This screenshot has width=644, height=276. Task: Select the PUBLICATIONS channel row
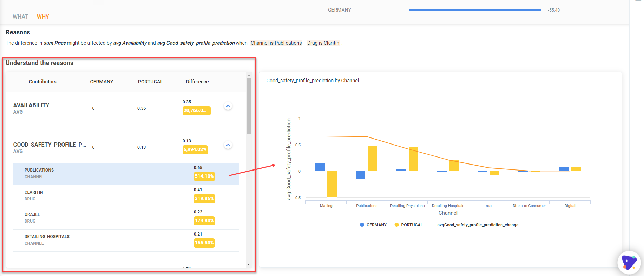[x=126, y=174]
